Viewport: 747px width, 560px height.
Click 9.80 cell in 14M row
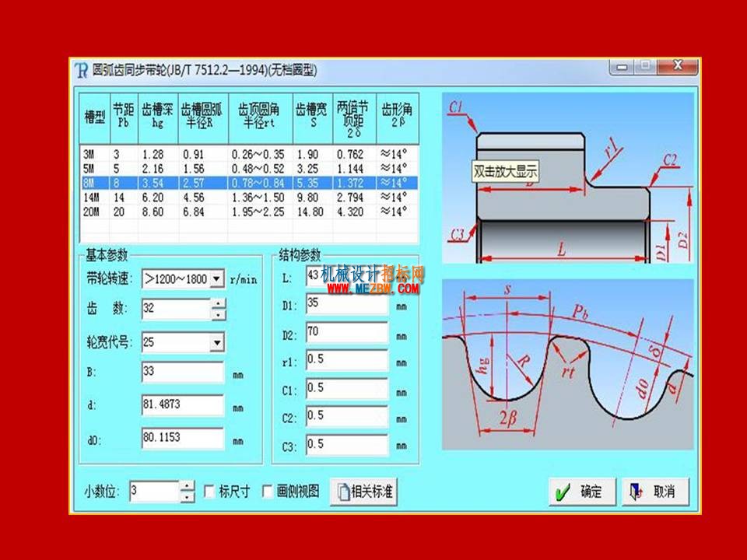click(x=308, y=197)
